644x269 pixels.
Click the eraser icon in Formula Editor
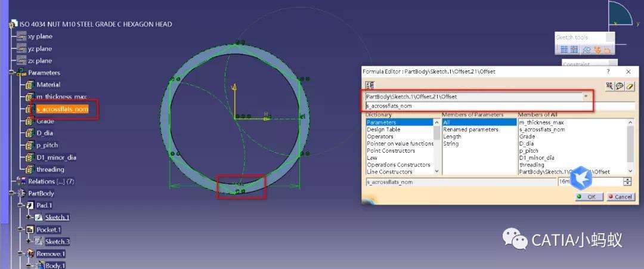(630, 86)
